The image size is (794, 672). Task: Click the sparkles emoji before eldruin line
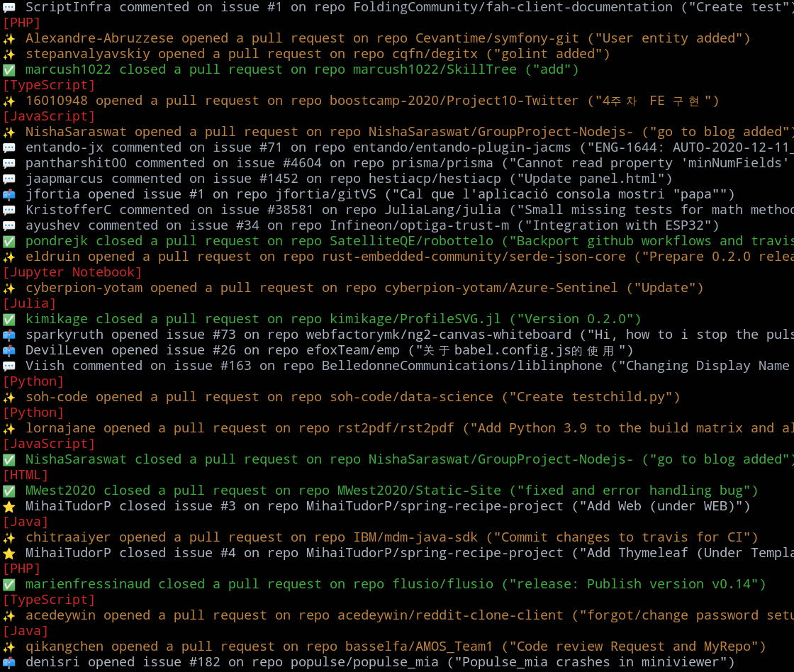pyautogui.click(x=9, y=257)
